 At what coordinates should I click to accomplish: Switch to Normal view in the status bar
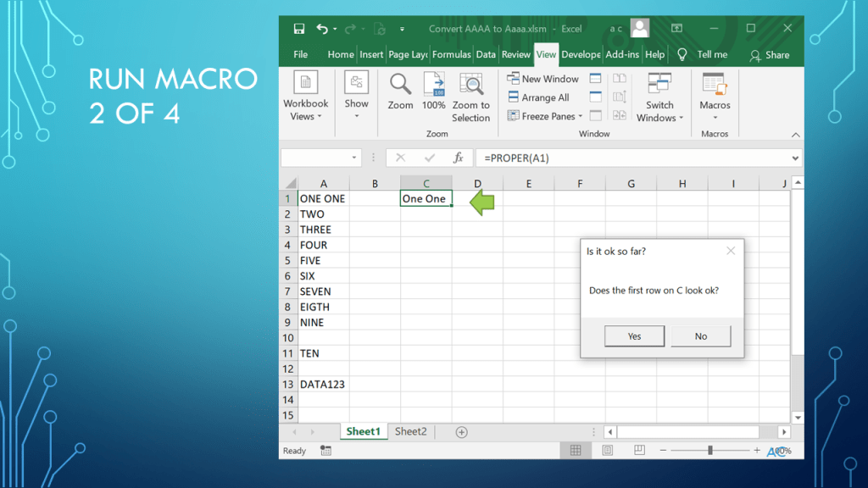(x=576, y=451)
